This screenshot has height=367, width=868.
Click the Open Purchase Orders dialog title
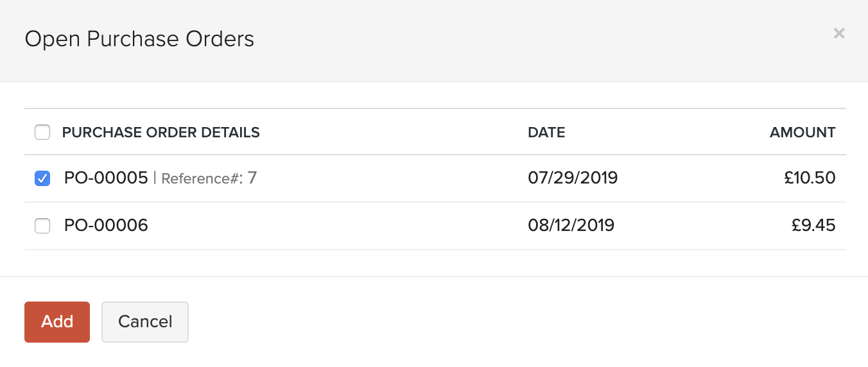tap(139, 39)
